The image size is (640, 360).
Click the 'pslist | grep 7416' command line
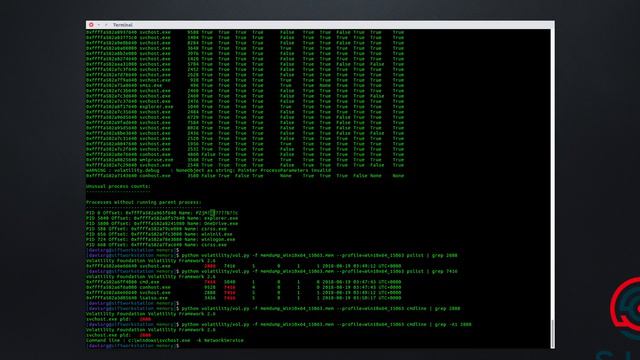click(272, 271)
